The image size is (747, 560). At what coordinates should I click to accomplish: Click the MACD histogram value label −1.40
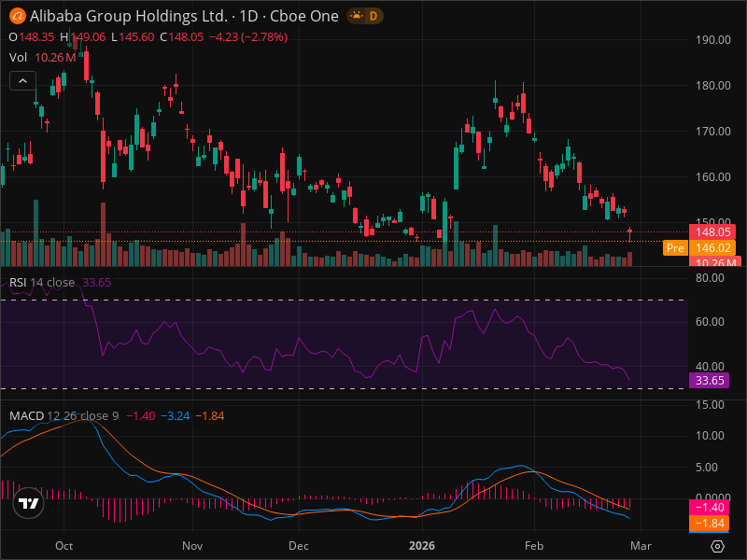point(709,508)
